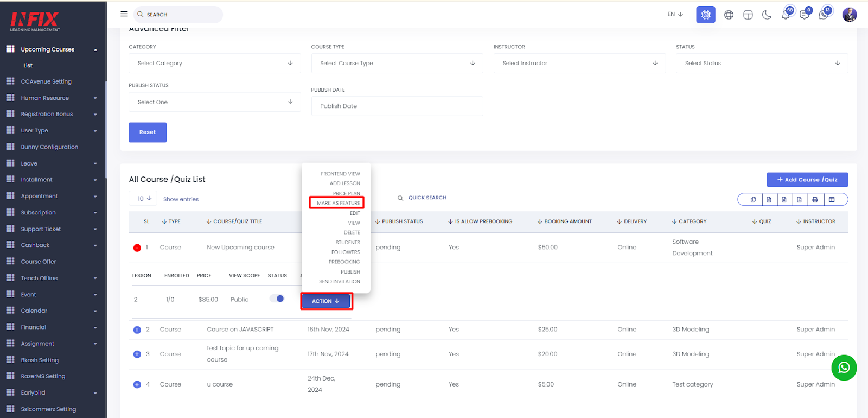Open CCAvenue Setting in the sidebar
This screenshot has width=868, height=418.
[46, 81]
